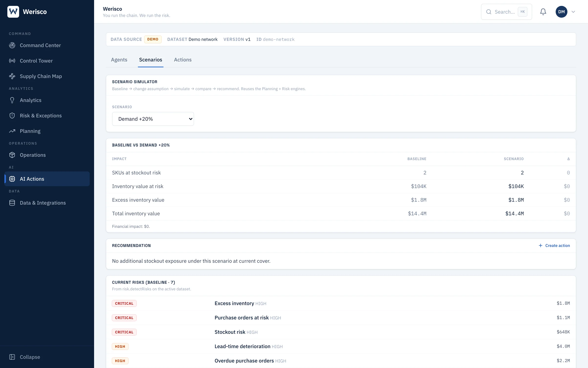This screenshot has height=368, width=588.
Task: Open Command Center from sidebar icon
Action: click(12, 45)
